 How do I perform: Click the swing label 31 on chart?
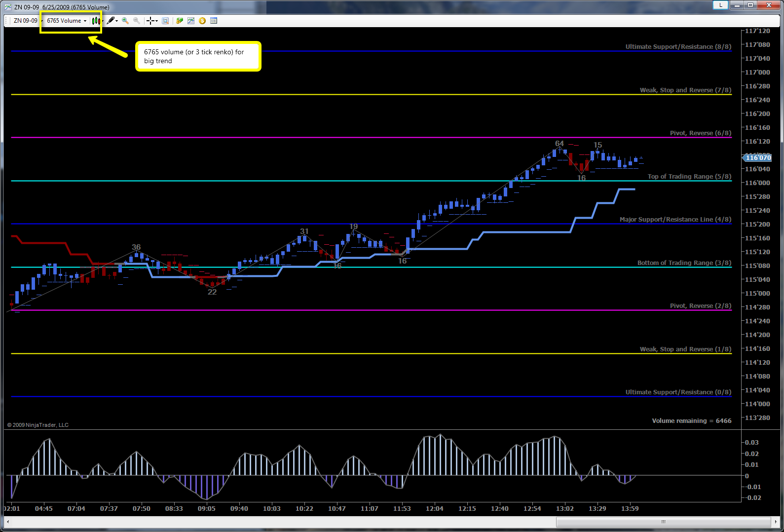pos(304,231)
